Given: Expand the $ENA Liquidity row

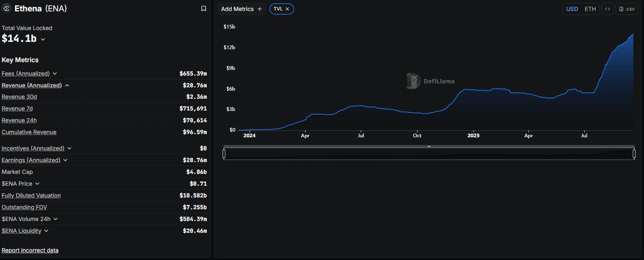Looking at the screenshot, I should click(x=46, y=231).
